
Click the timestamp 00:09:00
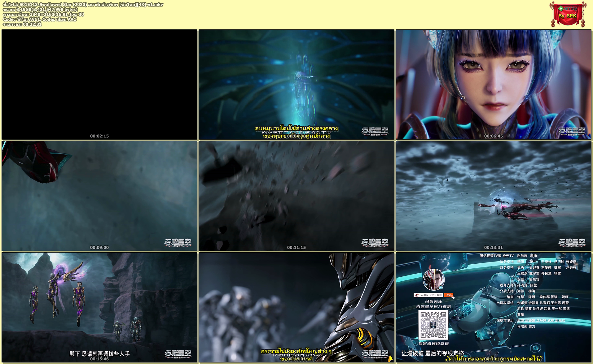99,247
